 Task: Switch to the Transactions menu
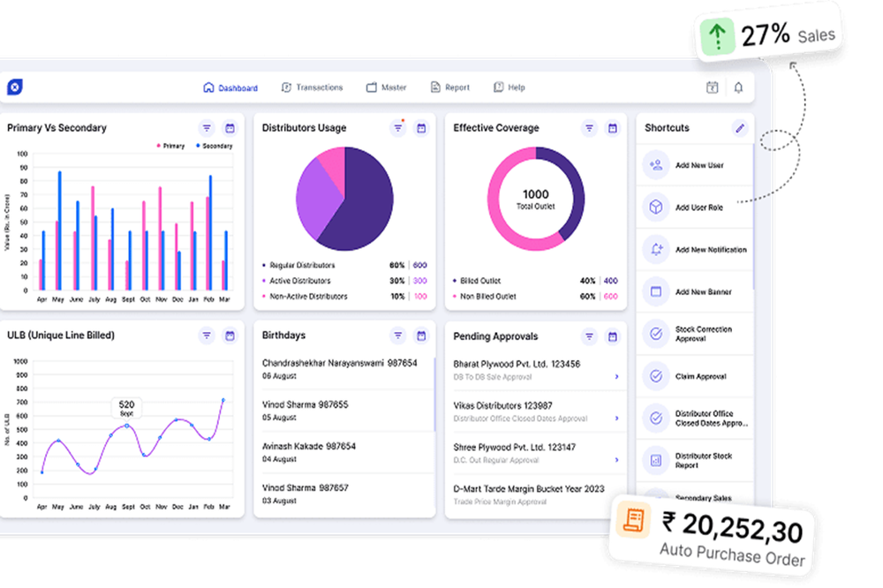(312, 87)
